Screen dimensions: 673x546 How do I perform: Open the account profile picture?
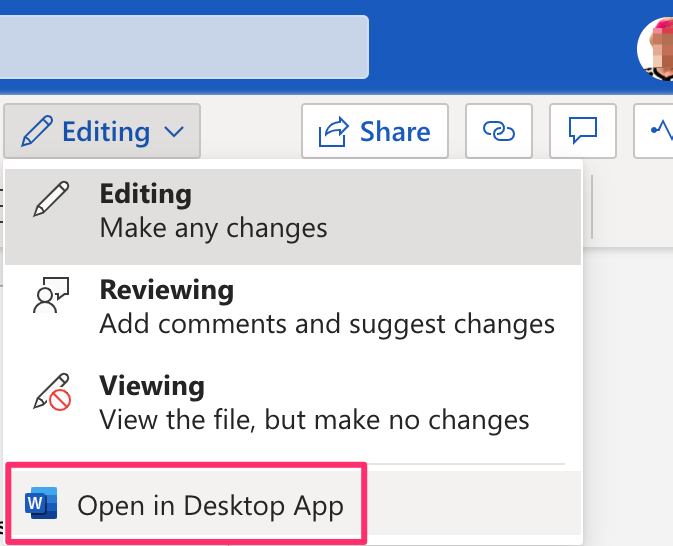(x=658, y=46)
